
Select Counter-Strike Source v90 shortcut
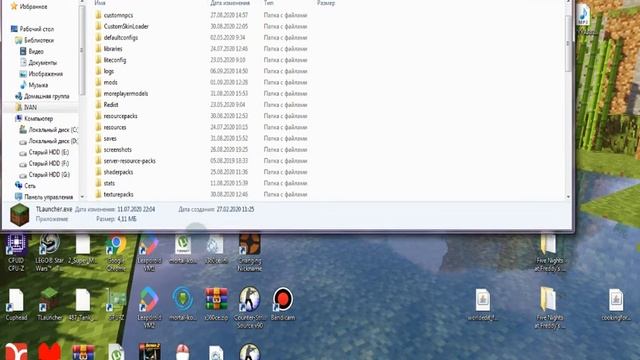pyautogui.click(x=250, y=308)
